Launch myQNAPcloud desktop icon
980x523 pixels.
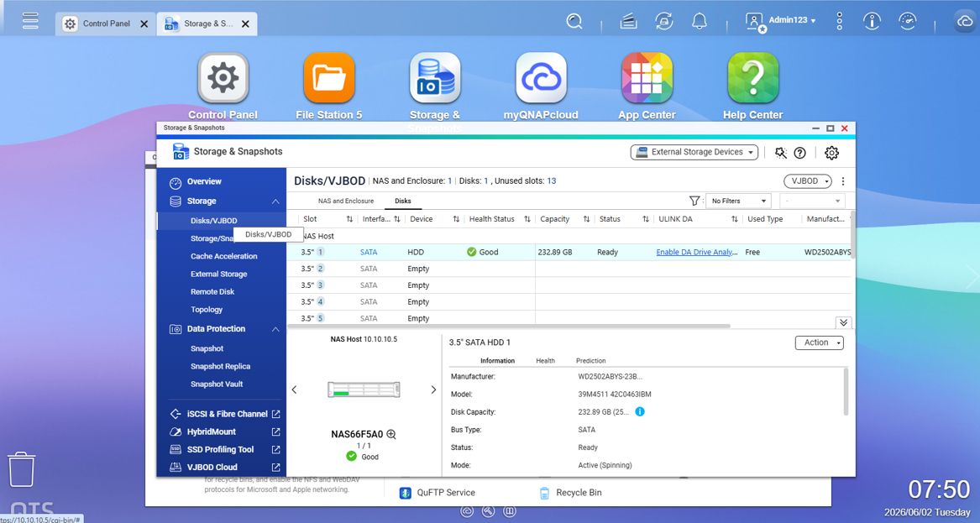pyautogui.click(x=542, y=78)
